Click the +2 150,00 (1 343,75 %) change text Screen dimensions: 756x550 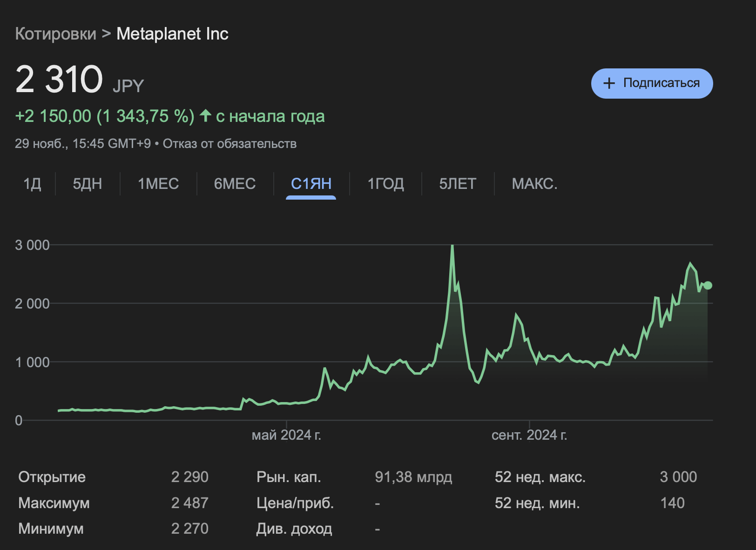coord(105,116)
